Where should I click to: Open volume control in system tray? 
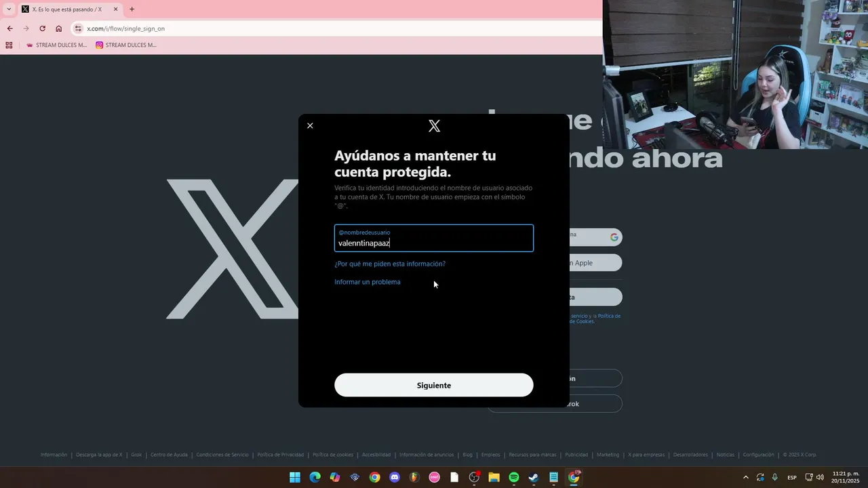click(820, 477)
